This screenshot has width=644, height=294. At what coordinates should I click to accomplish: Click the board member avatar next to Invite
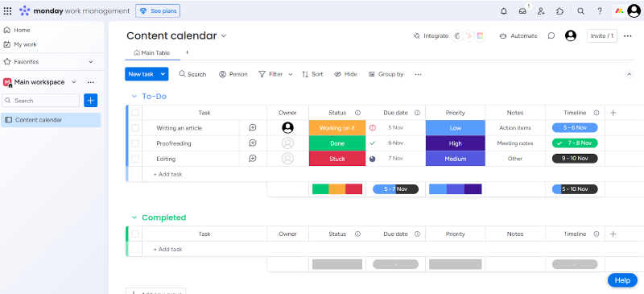tap(571, 35)
